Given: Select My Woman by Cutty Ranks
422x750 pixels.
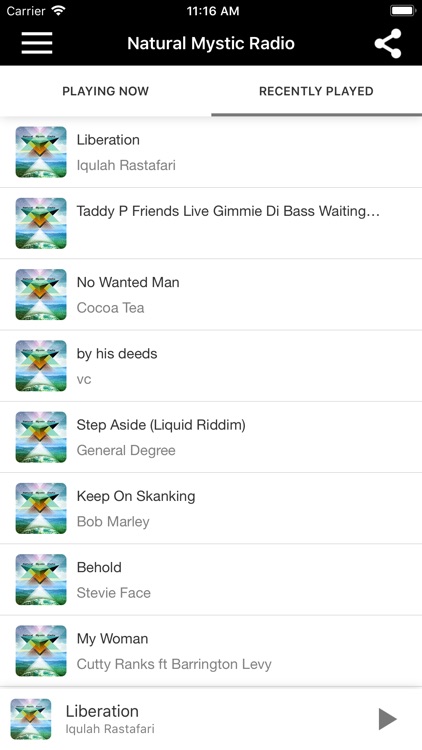Looking at the screenshot, I should (x=211, y=651).
